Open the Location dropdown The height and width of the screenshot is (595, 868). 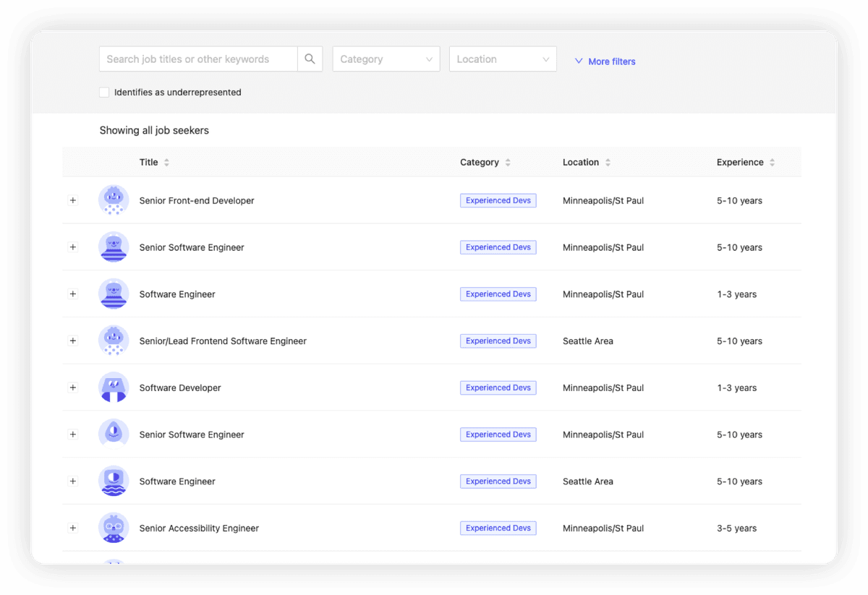pyautogui.click(x=502, y=59)
